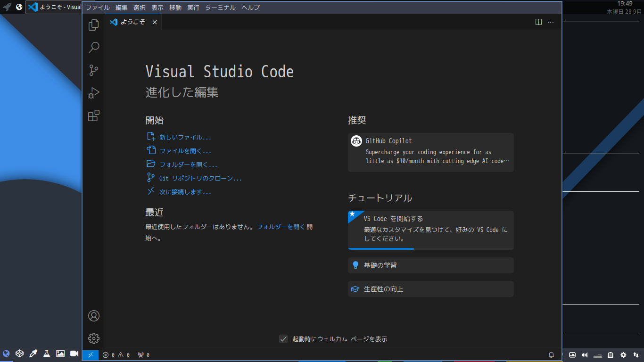Open the Manage gear in activity bar
Screen dimensions: 644x362
[x=94, y=338]
